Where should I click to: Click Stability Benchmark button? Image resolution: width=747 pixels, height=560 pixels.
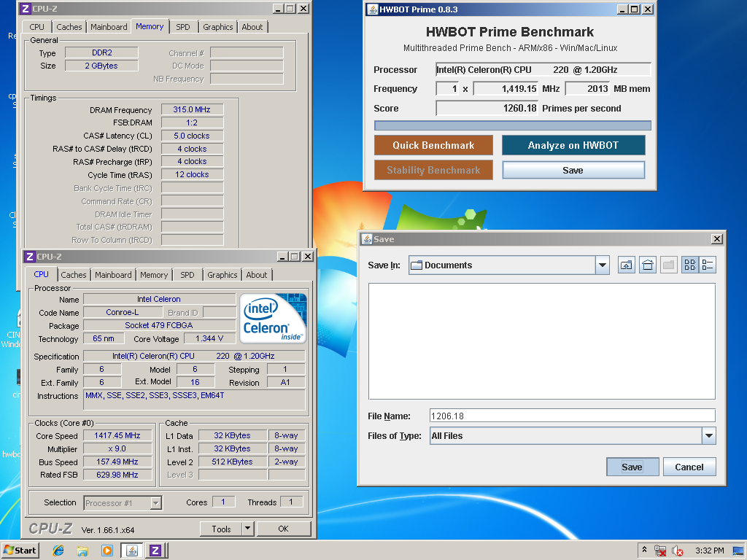433,170
